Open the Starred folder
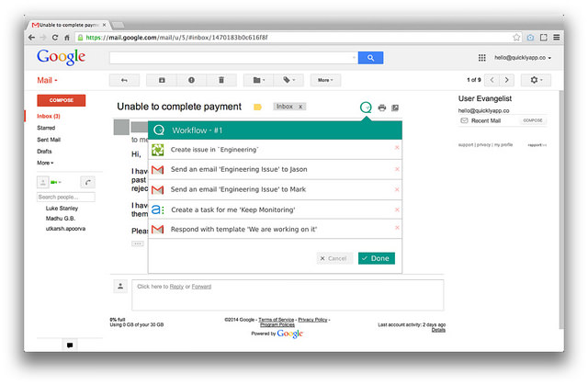 (46, 128)
